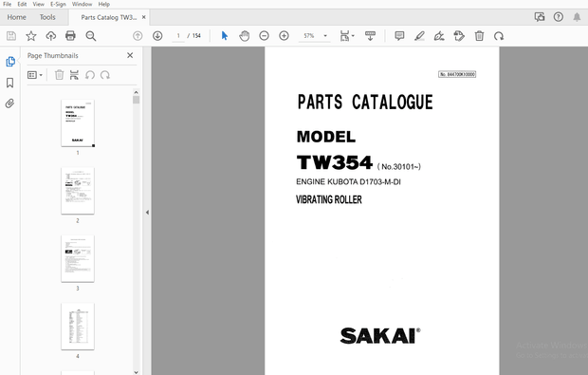This screenshot has width=588, height=375.
Task: Click the page number input field
Action: 178,36
